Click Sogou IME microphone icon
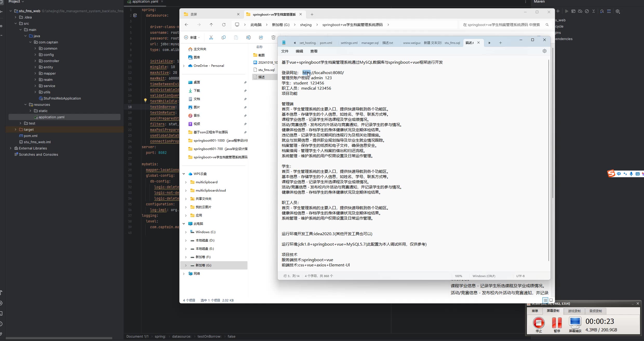644x341 pixels. pos(631,174)
